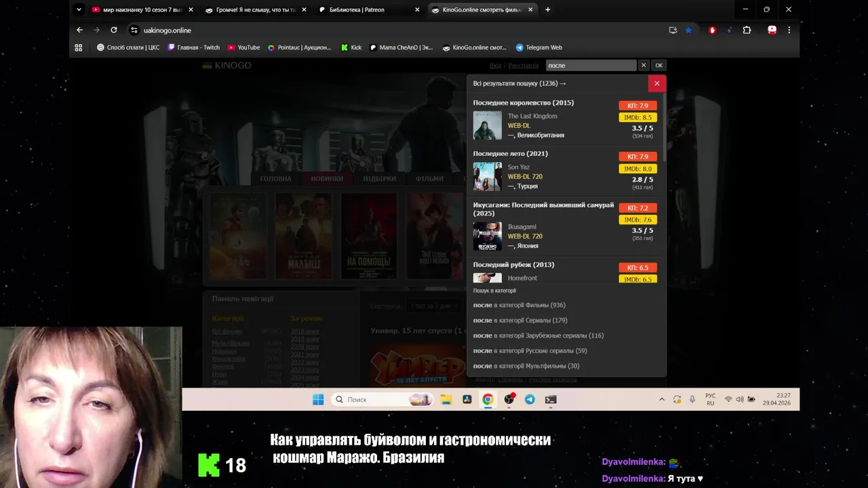Click the Ikusagami poster thumbnail
Screen dimensions: 868x488
[x=488, y=236]
